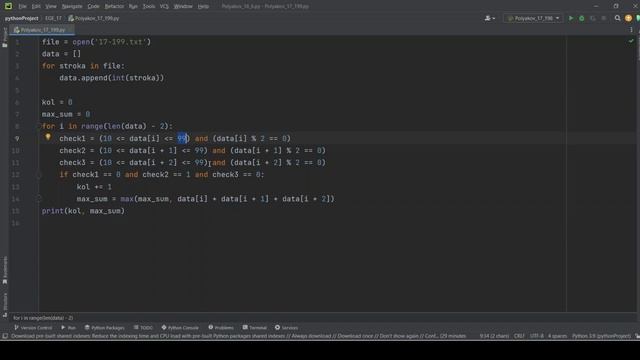Open the Python Console tool window
This screenshot has width=640, height=360.
pyautogui.click(x=180, y=327)
